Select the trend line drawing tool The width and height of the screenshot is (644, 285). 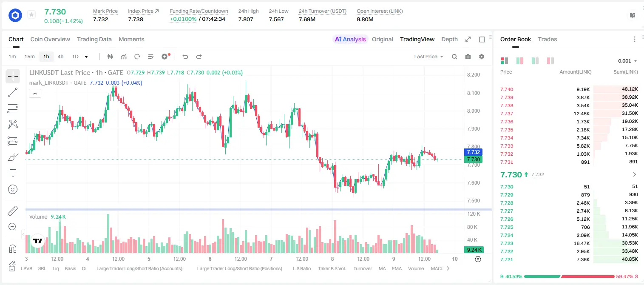(13, 92)
